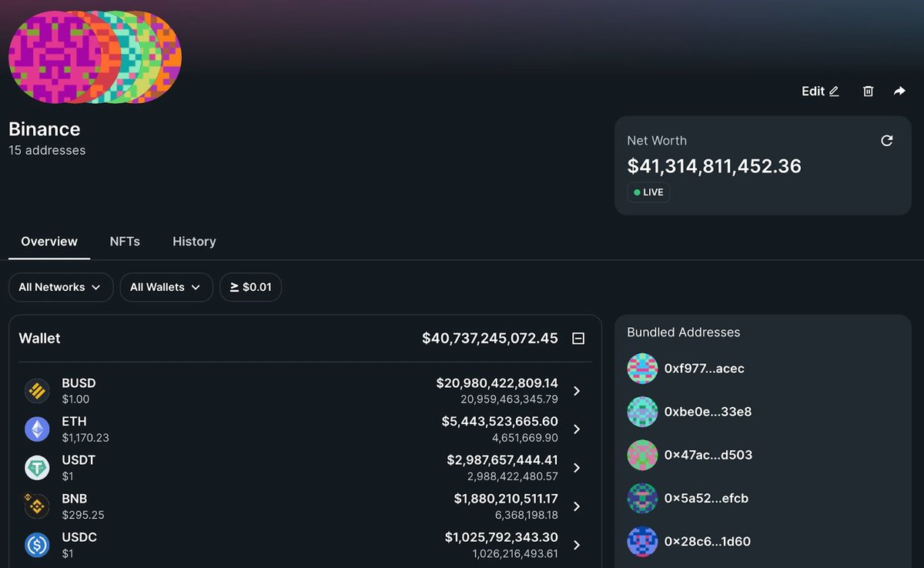Click the BUSD token name
This screenshot has width=924, height=568.
(79, 383)
